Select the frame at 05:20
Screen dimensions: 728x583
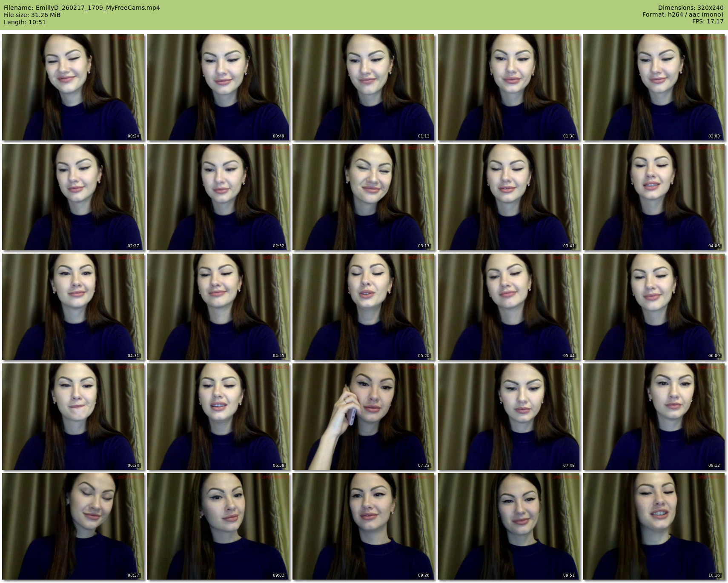363,307
